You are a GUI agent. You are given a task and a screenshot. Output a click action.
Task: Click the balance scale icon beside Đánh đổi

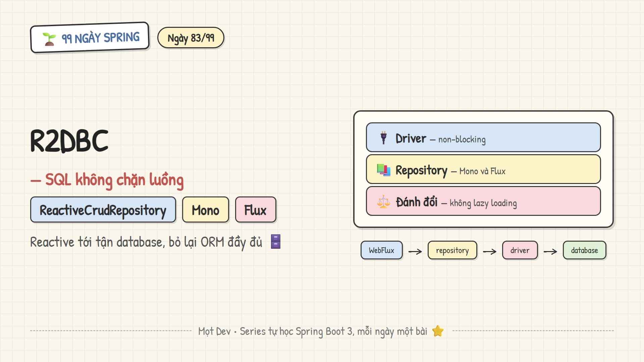[x=383, y=202]
